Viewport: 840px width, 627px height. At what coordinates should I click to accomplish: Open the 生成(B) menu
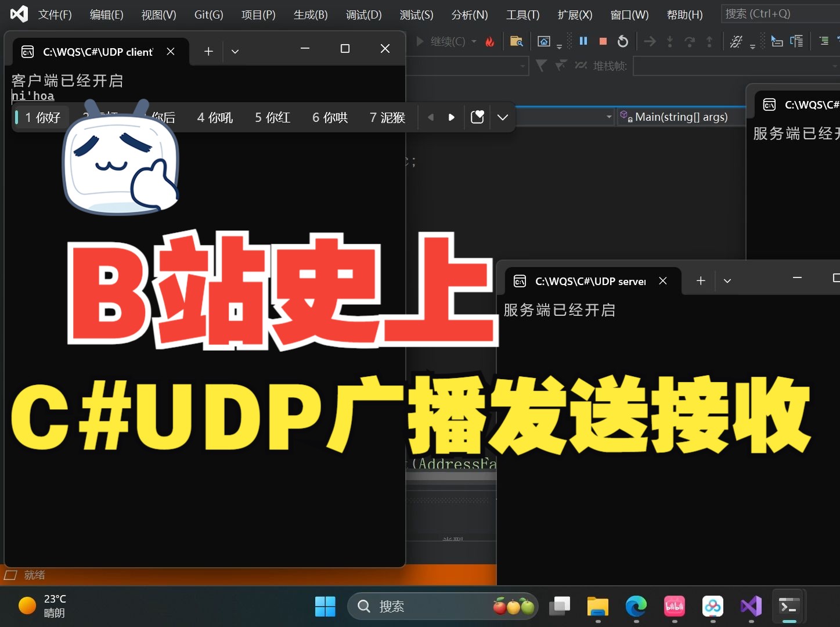[x=311, y=15]
